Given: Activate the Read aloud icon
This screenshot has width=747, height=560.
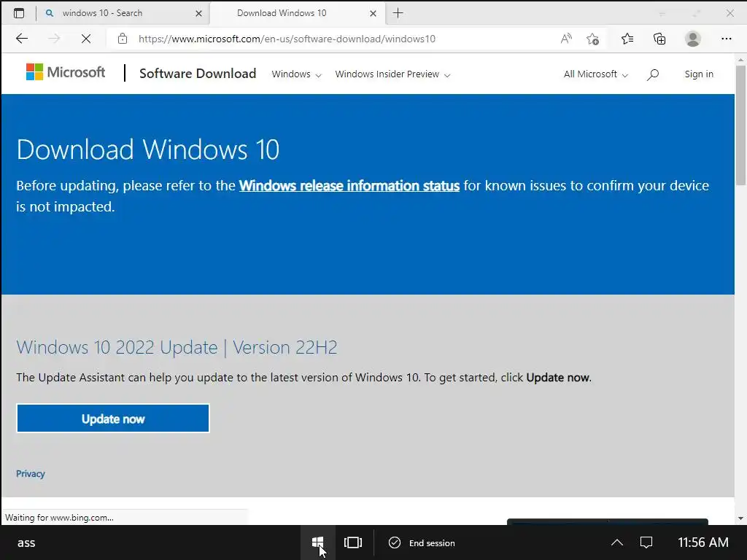Looking at the screenshot, I should [566, 39].
